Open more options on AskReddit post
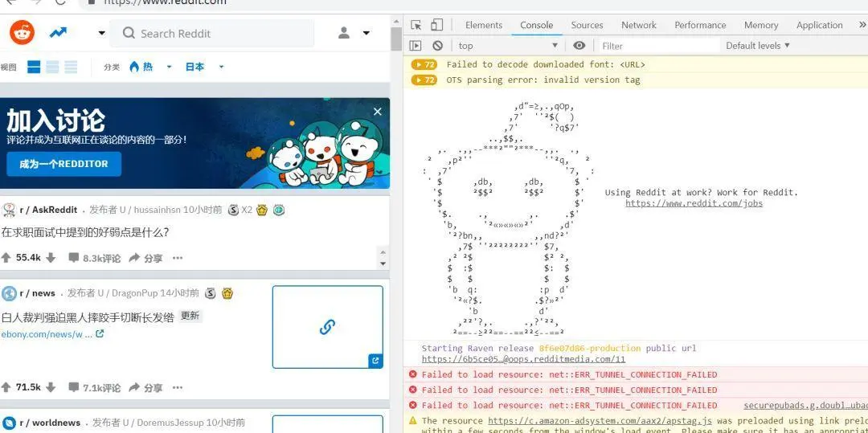 click(177, 258)
